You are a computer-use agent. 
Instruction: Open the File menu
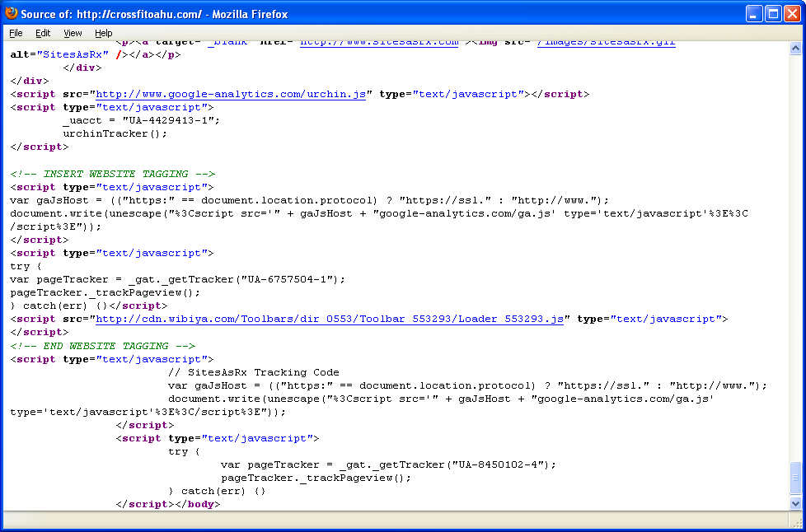[16, 33]
